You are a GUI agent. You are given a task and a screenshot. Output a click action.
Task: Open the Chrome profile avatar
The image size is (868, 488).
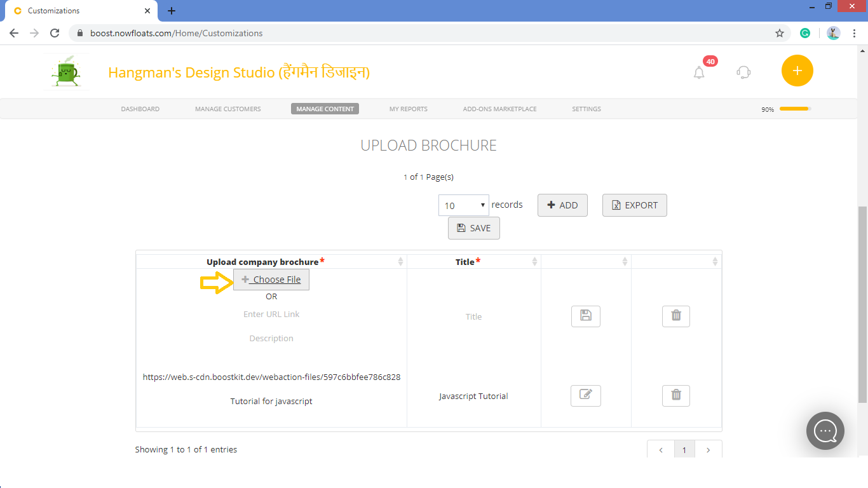tap(834, 33)
